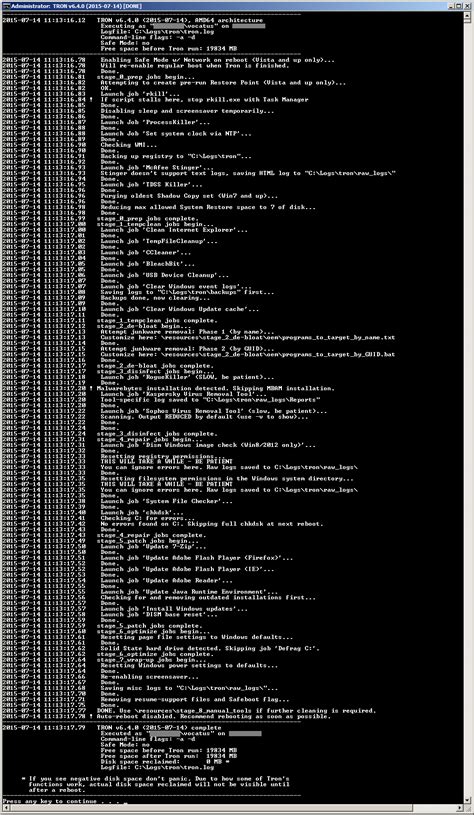Click the window resize grip corner

tap(468, 808)
